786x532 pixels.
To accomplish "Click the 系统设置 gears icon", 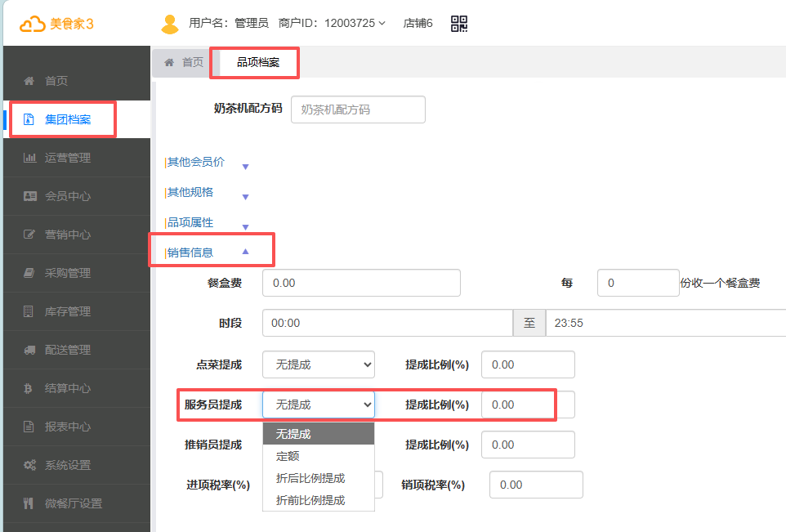I will coord(30,465).
